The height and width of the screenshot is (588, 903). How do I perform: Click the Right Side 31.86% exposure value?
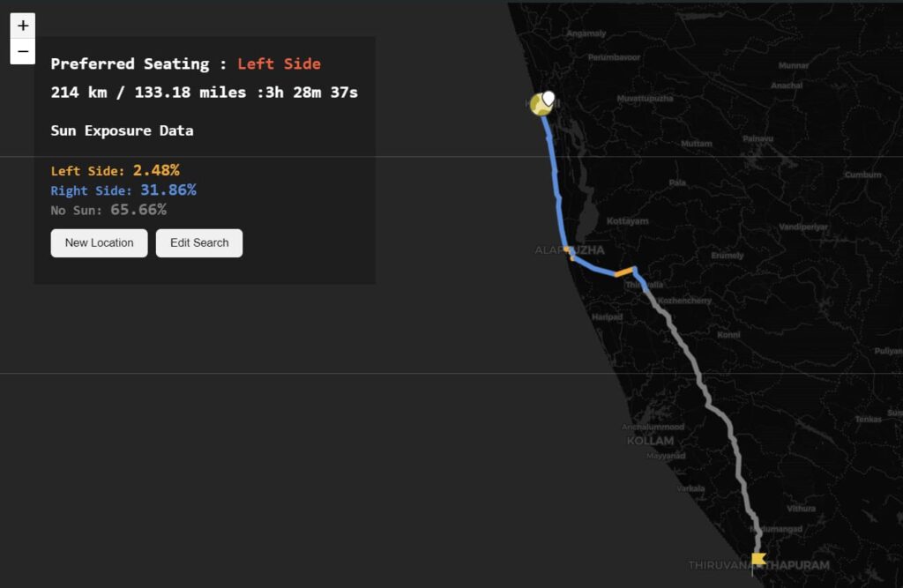pos(168,190)
